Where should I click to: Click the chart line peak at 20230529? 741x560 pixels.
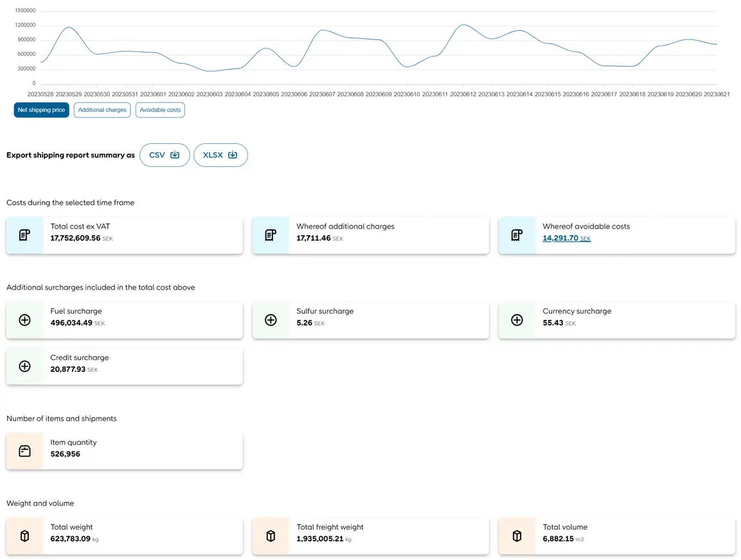[x=68, y=28]
